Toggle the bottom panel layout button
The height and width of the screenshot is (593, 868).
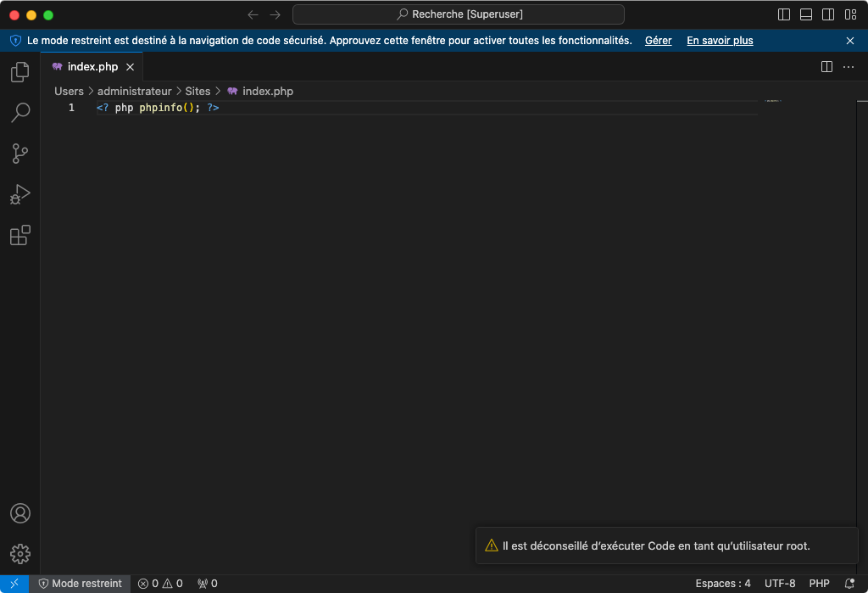point(806,14)
